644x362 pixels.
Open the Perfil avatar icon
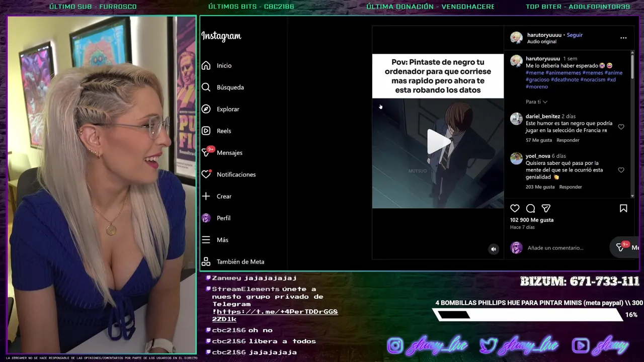pyautogui.click(x=206, y=218)
